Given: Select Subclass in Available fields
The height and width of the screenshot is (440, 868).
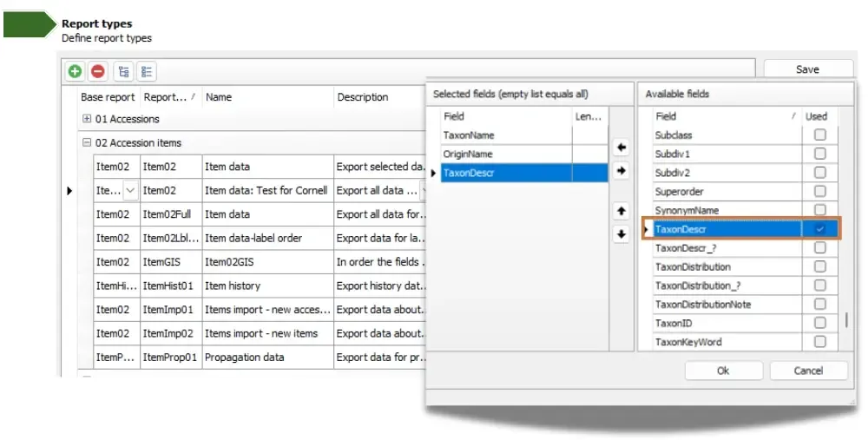Looking at the screenshot, I should click(727, 135).
